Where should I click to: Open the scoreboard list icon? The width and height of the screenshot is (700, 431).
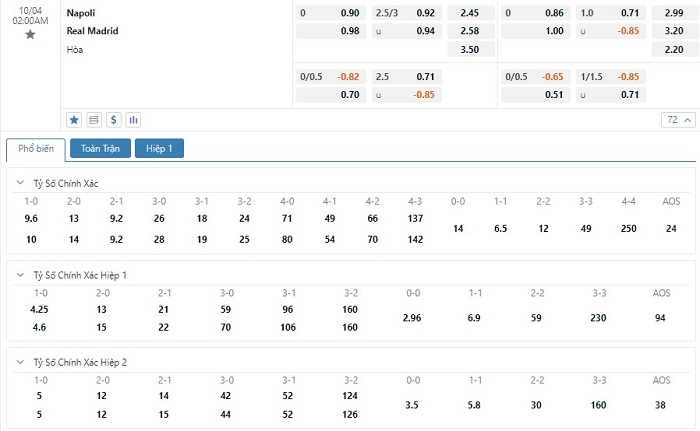tap(94, 119)
